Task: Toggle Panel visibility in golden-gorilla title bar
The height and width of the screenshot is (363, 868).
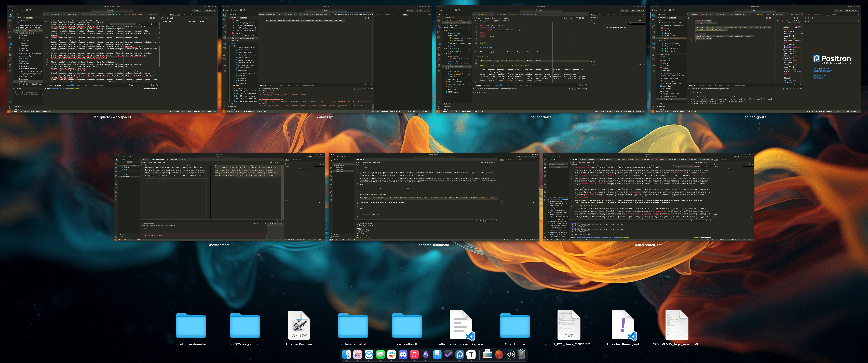Action: [x=855, y=7]
